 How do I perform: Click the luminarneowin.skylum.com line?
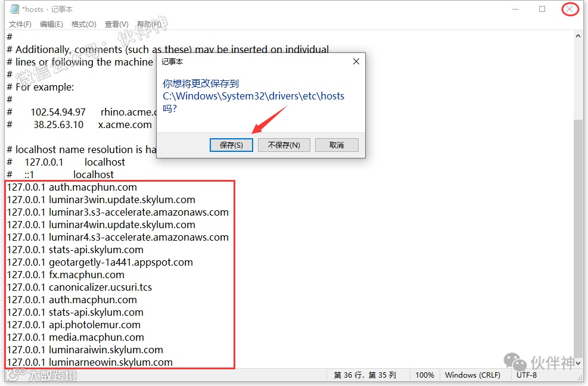89,362
